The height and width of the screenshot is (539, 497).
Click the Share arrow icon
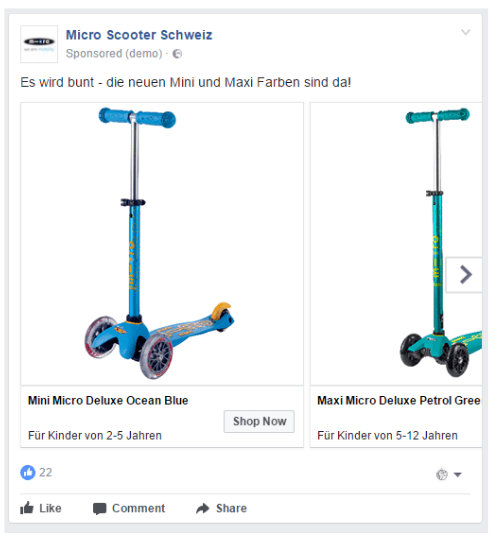pyautogui.click(x=203, y=508)
